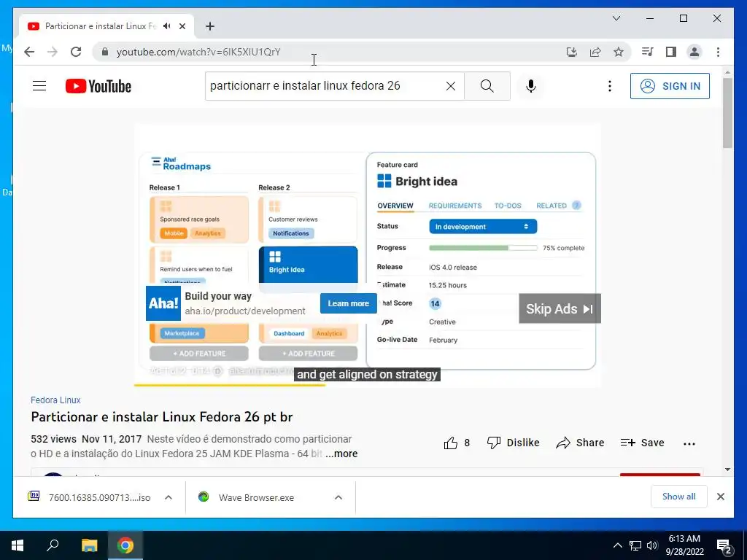
Task: Click the Dislike thumbs-down button
Action: [513, 443]
